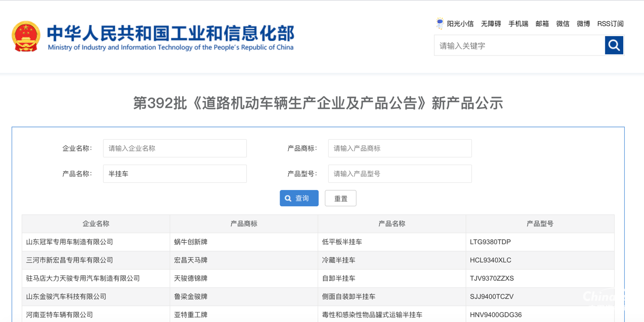The width and height of the screenshot is (644, 322).
Task: Open the 微博 link icon
Action: point(583,23)
